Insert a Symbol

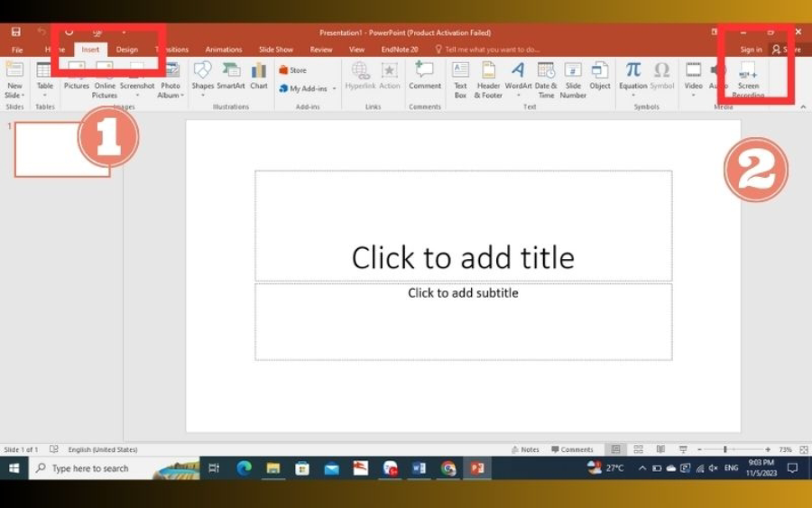pos(662,76)
